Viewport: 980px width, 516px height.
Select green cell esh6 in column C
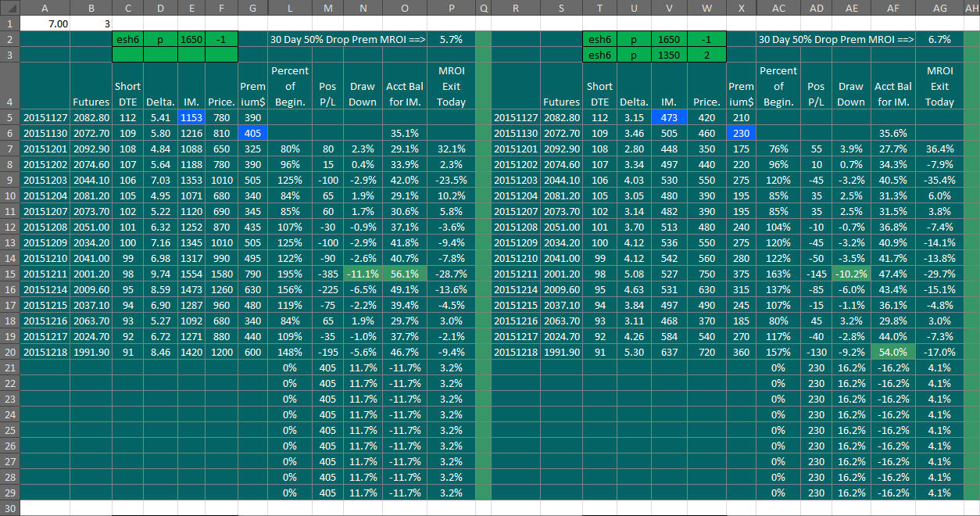pyautogui.click(x=128, y=39)
